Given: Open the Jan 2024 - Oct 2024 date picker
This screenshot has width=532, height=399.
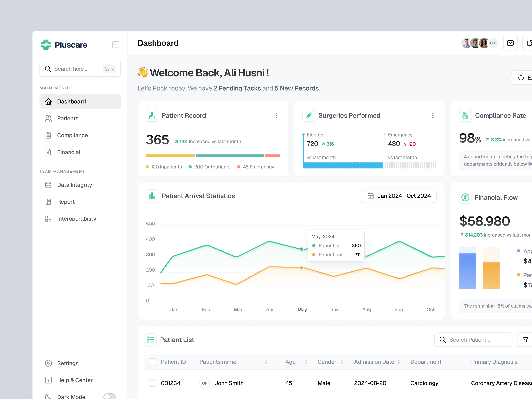Looking at the screenshot, I should [x=399, y=196].
